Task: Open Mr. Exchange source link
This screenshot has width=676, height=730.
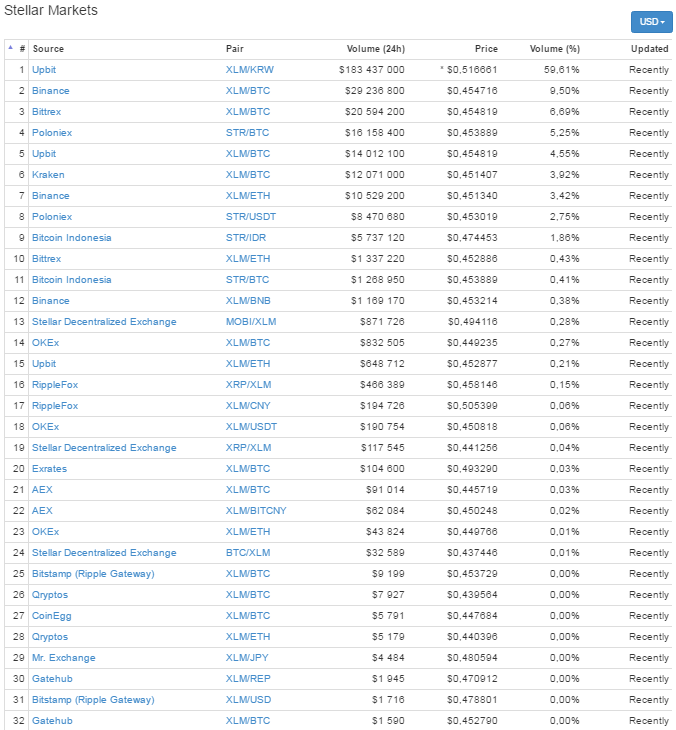Action: point(63,657)
